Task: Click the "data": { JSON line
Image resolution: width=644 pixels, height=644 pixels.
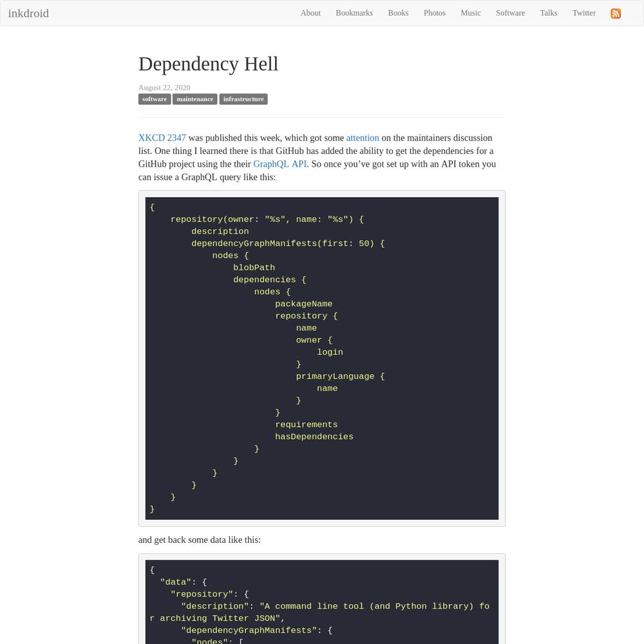Action: pyautogui.click(x=184, y=582)
